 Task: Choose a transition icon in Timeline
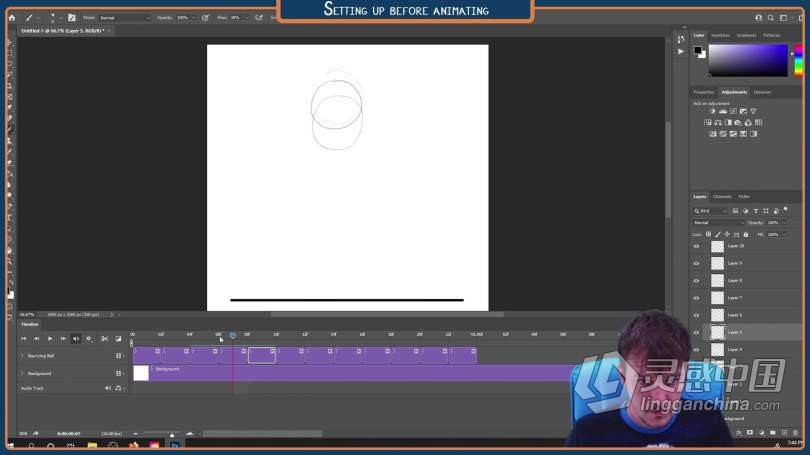(x=118, y=339)
